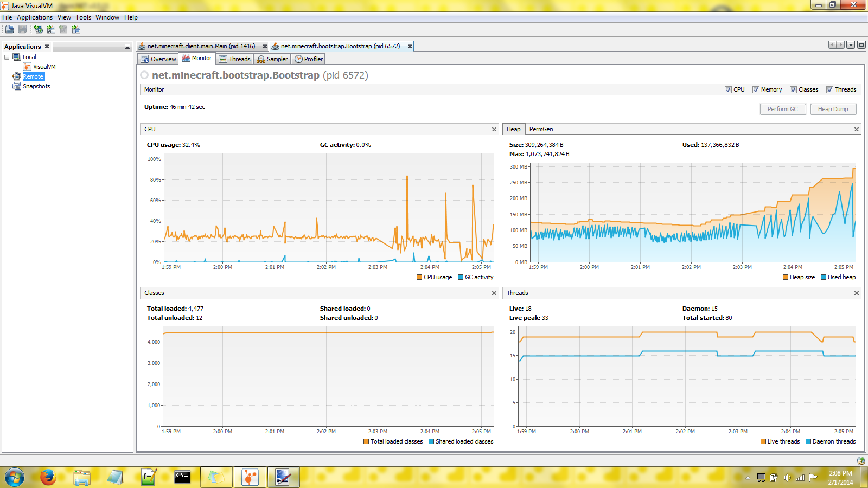Minimize the Applications side panel
The height and width of the screenshot is (488, 868).
pyautogui.click(x=127, y=47)
